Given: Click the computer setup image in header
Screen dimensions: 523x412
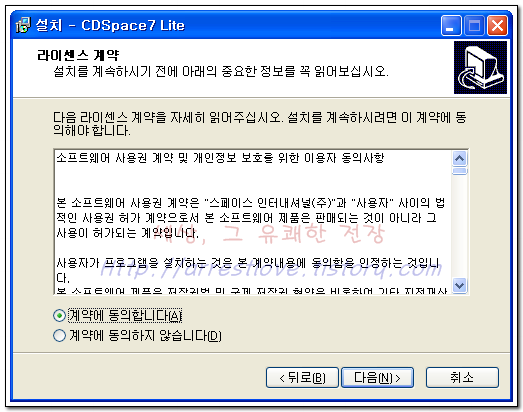Looking at the screenshot, I should point(480,67).
